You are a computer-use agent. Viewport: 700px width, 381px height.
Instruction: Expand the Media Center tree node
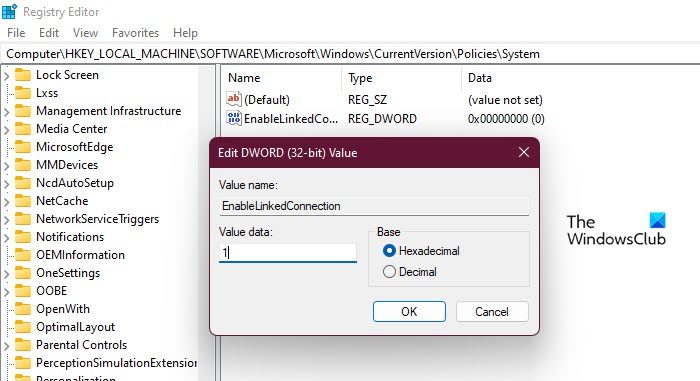coord(6,130)
